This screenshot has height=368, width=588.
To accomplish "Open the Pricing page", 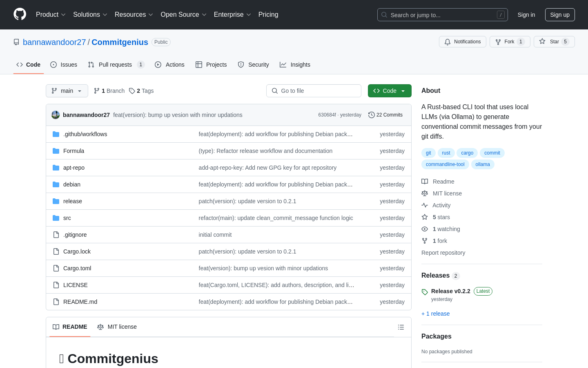I will coord(268,15).
